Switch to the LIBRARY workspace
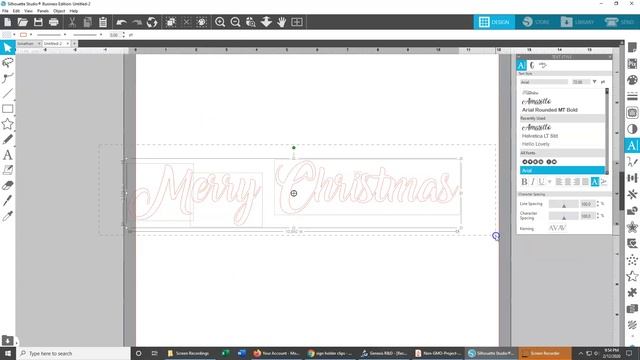The image size is (640, 360). (578, 22)
